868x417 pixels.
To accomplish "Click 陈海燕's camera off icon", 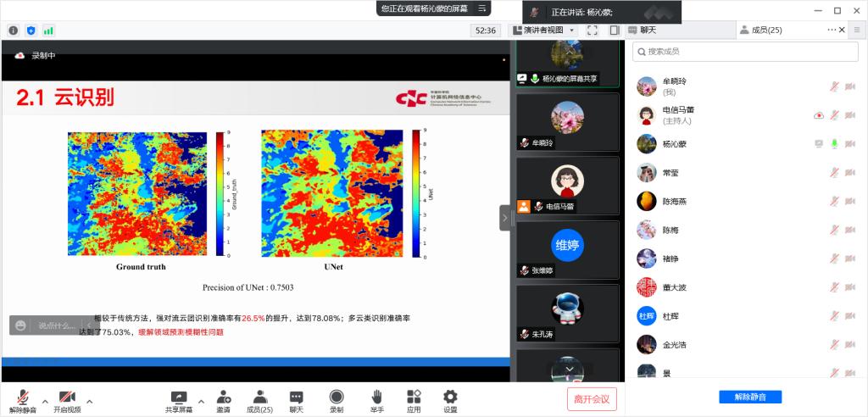I will click(x=850, y=202).
